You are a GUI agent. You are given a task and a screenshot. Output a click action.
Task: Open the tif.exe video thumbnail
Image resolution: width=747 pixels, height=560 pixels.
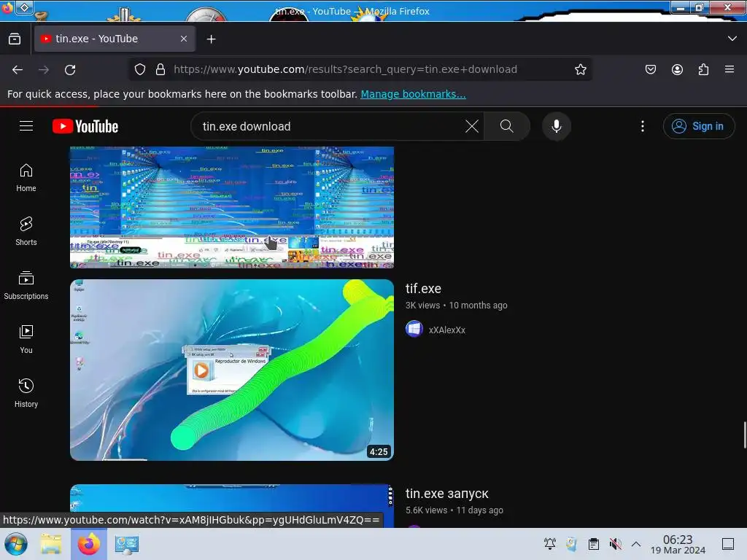tap(232, 370)
